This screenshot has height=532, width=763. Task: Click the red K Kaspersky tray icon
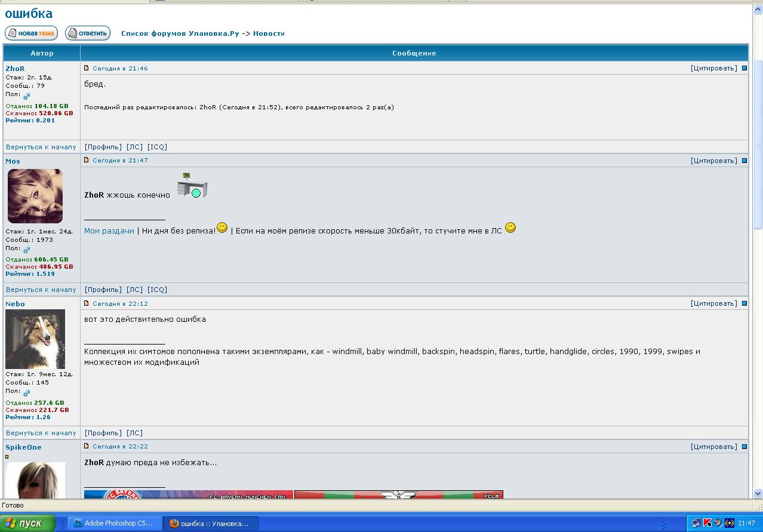pos(707,523)
